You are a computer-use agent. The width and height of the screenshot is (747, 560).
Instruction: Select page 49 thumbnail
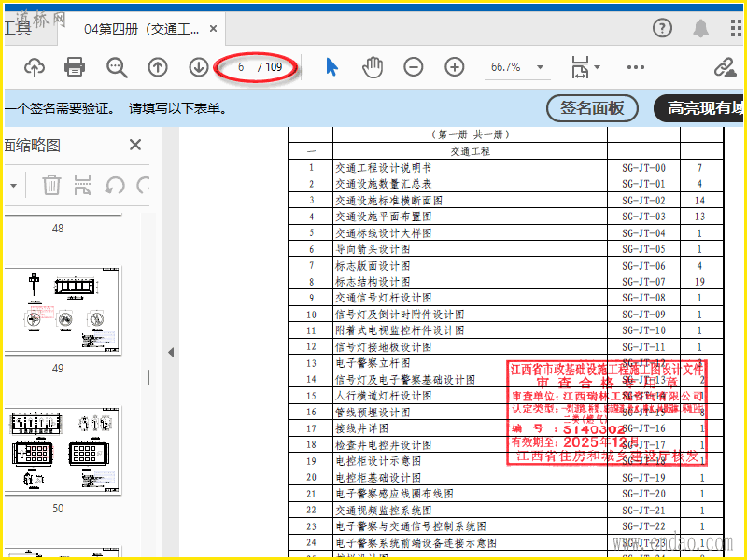[63, 311]
